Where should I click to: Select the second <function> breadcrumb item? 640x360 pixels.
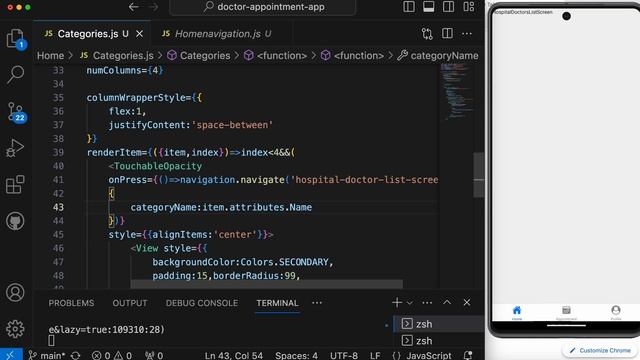pyautogui.click(x=353, y=56)
